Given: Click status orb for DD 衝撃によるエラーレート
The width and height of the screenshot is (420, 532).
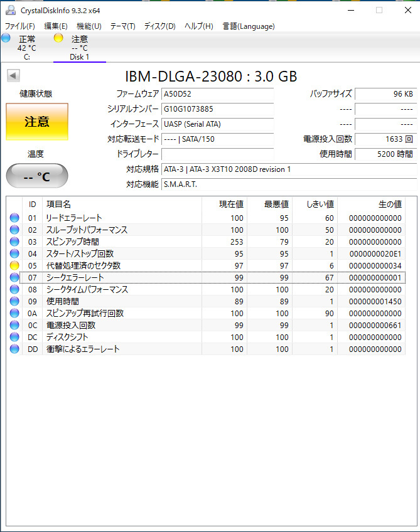Looking at the screenshot, I should 14,349.
